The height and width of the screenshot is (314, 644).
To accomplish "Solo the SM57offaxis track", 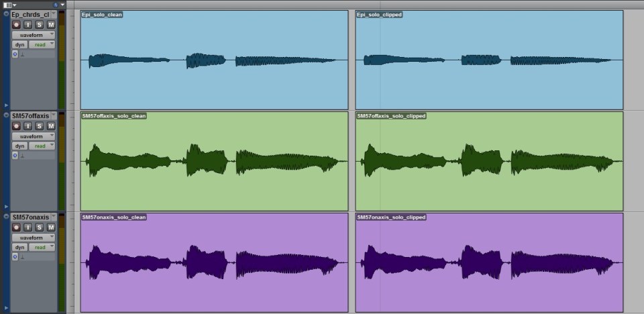I will click(40, 126).
